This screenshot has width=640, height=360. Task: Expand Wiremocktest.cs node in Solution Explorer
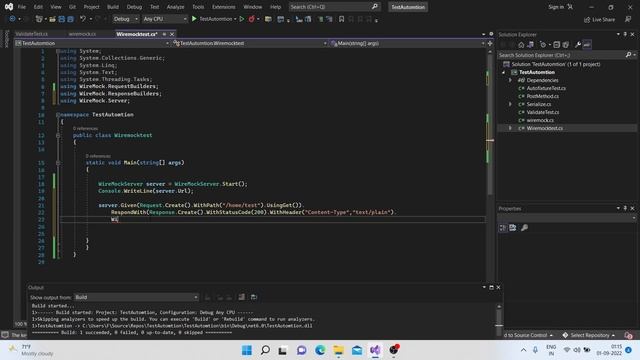510,128
